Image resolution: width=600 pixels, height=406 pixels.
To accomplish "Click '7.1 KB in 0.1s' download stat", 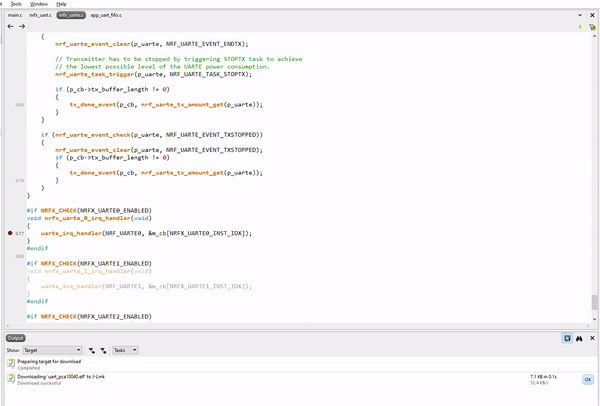I will [x=543, y=377].
